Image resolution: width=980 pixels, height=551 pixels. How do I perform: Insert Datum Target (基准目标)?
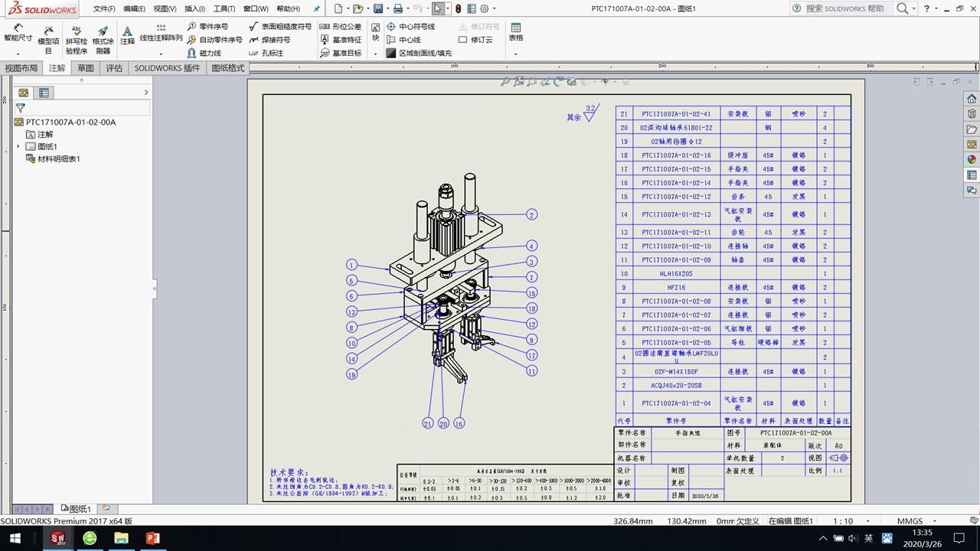(340, 54)
